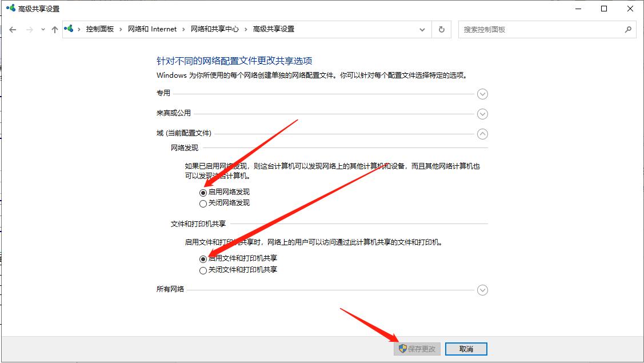The image size is (644, 363).
Task: Click the shield icon on 保存更改 button
Action: [404, 349]
